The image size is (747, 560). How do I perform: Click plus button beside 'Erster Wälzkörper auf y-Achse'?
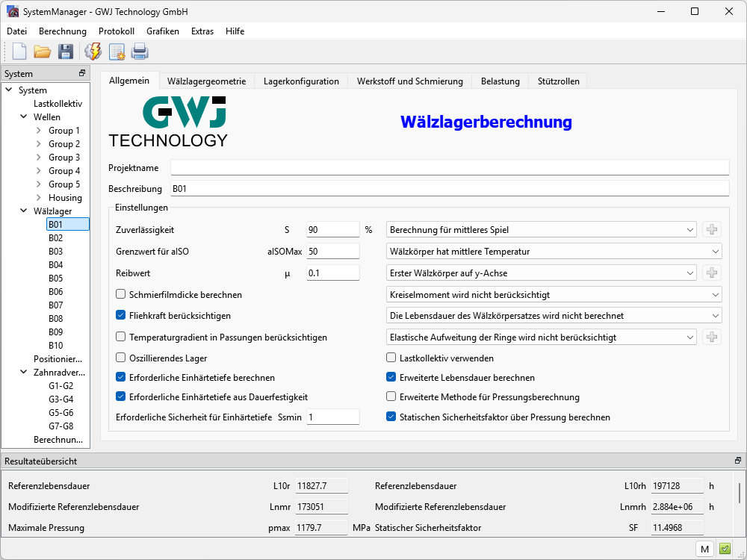[712, 273]
